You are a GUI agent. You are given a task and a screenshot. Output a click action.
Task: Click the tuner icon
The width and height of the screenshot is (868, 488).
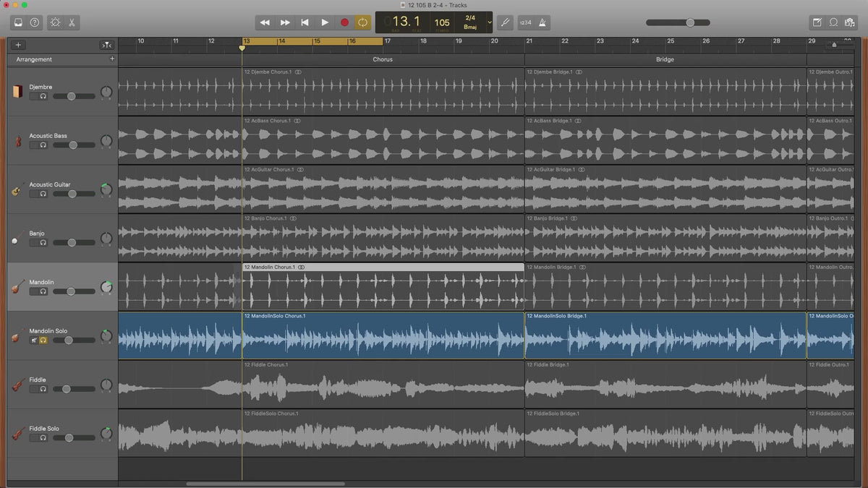pyautogui.click(x=505, y=22)
